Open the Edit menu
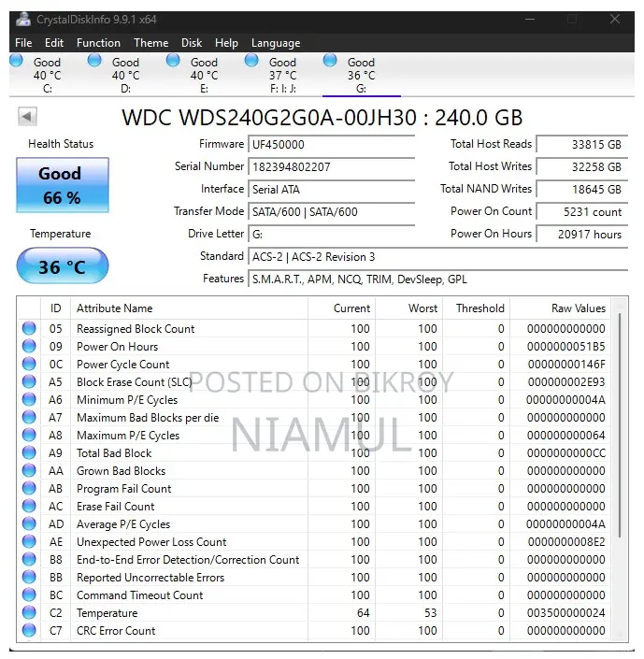 (54, 43)
